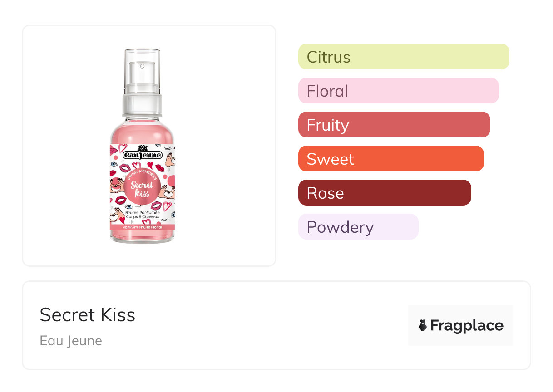Click the Powdery accord bar
Viewport: 553px width, 392px height.
[x=358, y=227]
